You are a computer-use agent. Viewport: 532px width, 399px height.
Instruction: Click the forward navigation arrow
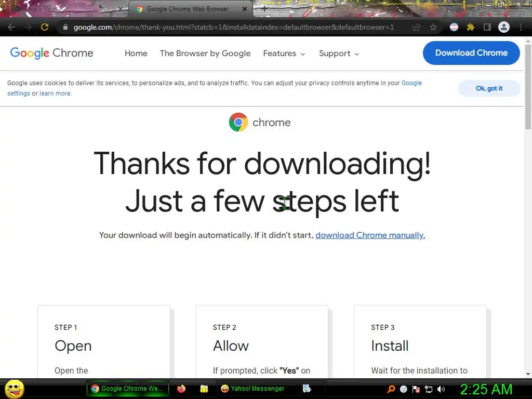click(x=28, y=27)
